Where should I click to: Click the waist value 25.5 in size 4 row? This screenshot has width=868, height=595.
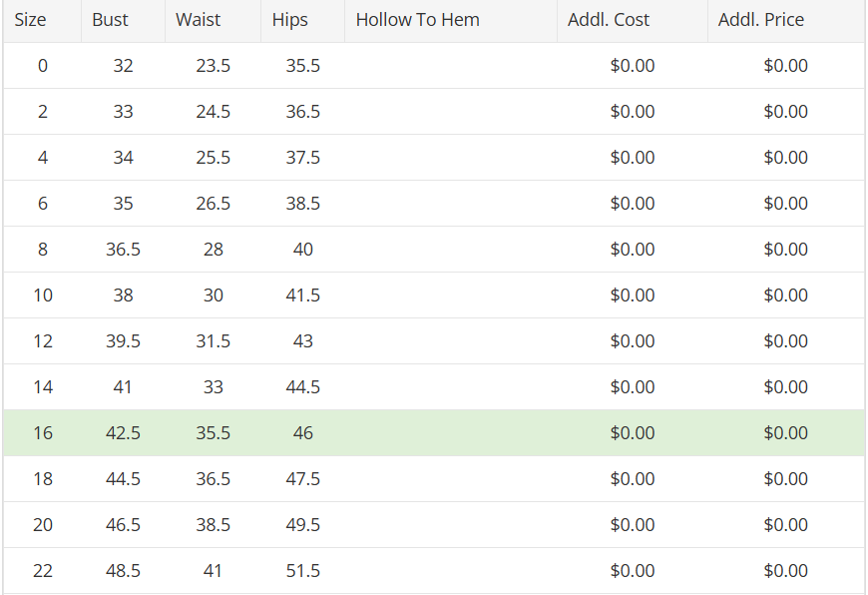[213, 158]
